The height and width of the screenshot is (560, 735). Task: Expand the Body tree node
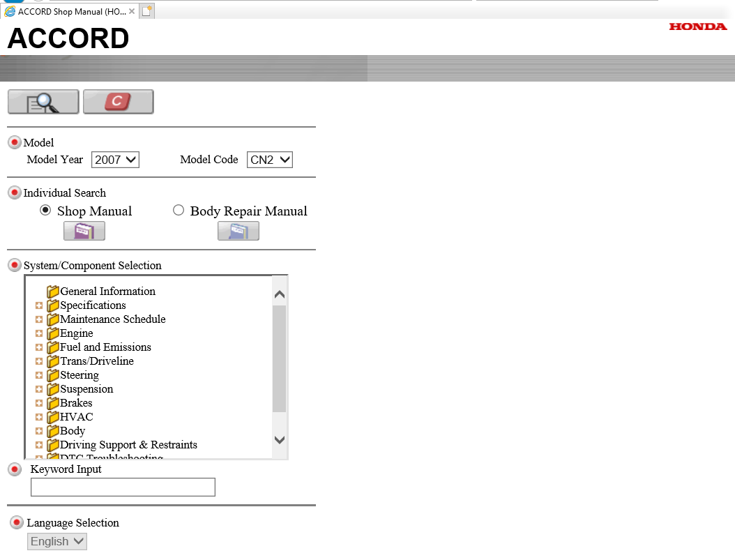[x=39, y=431]
